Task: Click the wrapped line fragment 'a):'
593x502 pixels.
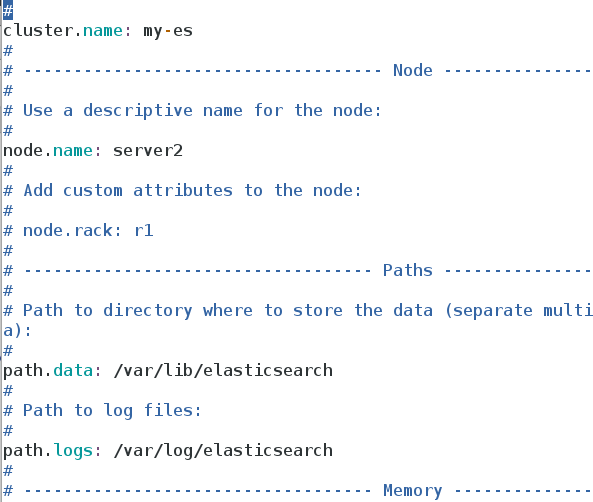Action: click(17, 331)
